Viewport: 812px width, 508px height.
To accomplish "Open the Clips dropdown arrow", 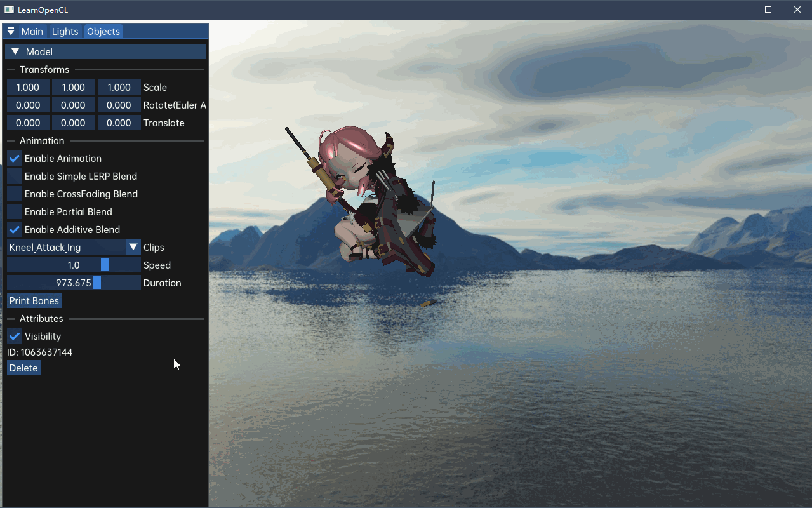I will 133,247.
